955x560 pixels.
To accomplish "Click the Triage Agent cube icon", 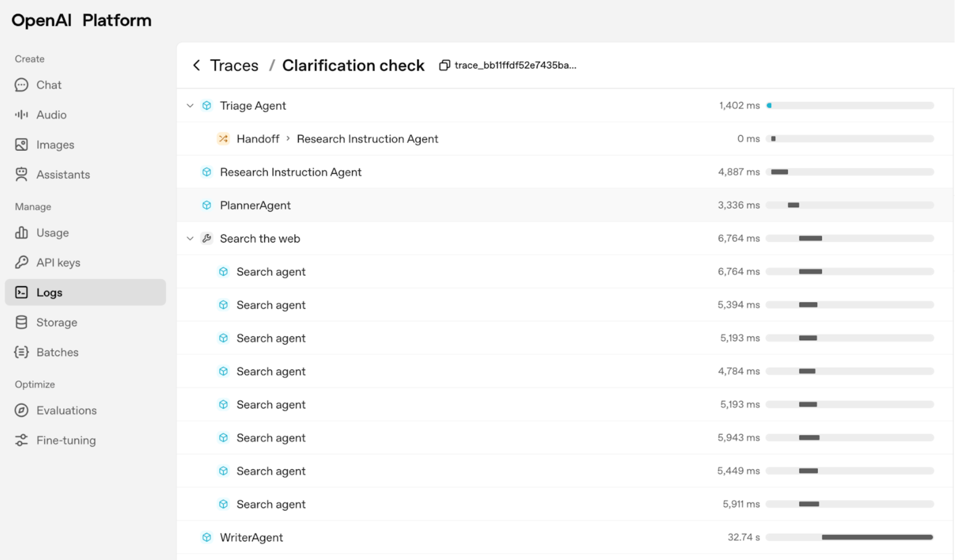I will pyautogui.click(x=207, y=105).
